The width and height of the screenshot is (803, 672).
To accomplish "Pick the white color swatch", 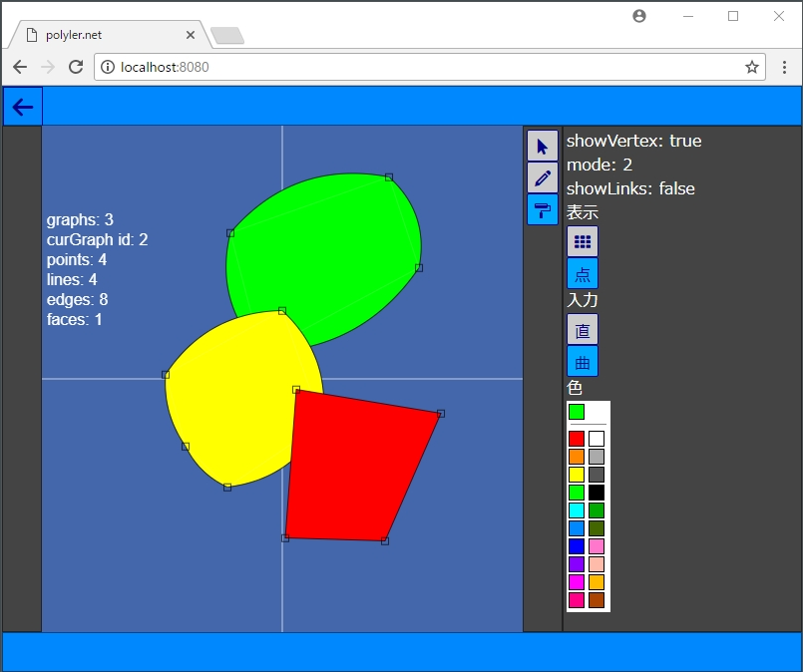I will tap(597, 439).
